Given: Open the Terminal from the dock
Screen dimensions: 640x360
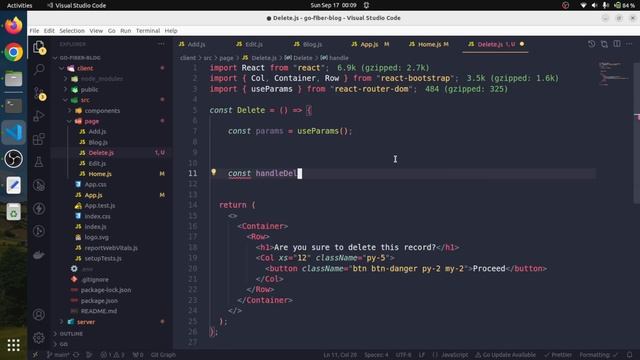Looking at the screenshot, I should click(13, 106).
